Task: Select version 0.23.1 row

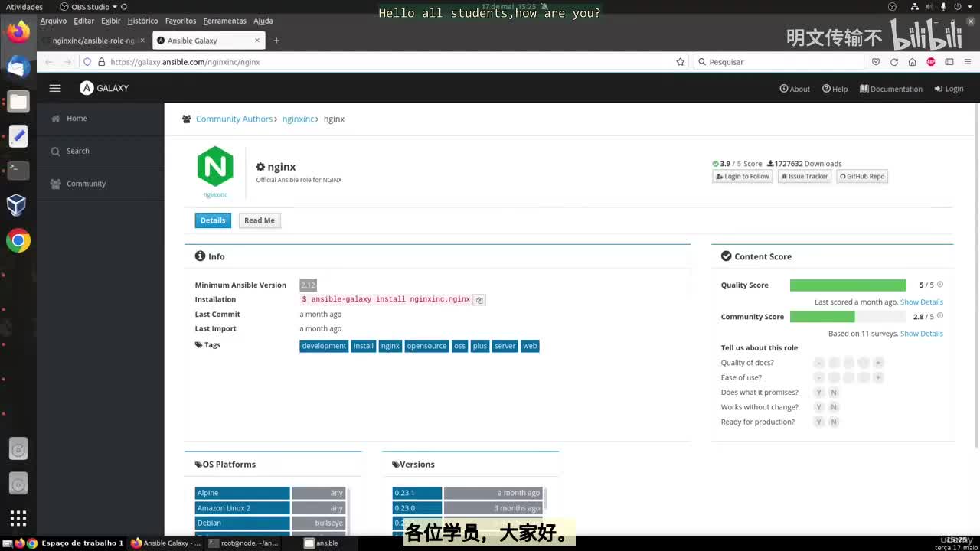Action: tap(467, 493)
